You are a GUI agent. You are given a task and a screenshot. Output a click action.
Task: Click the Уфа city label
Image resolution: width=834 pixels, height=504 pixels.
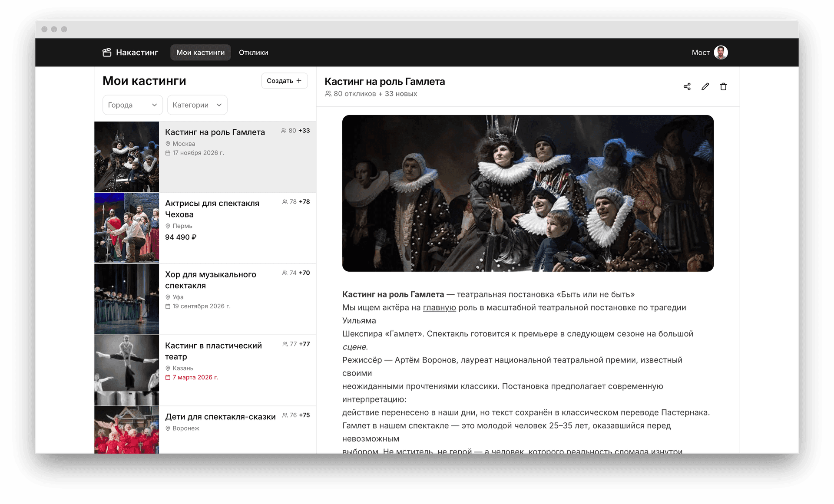tap(178, 297)
